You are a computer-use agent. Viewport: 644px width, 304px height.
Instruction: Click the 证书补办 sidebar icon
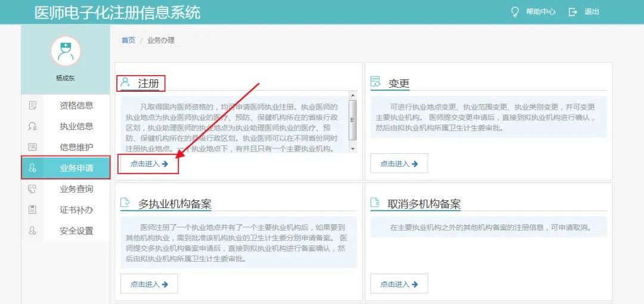click(33, 210)
